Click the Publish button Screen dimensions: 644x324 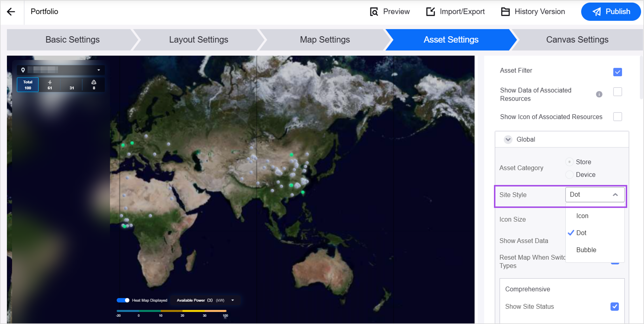[x=611, y=12]
